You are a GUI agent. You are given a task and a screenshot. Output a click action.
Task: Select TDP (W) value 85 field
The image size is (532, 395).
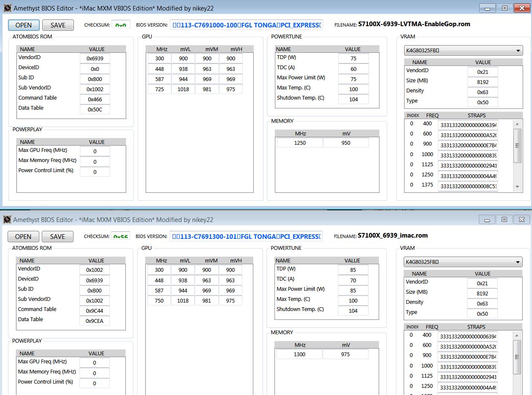[353, 270]
